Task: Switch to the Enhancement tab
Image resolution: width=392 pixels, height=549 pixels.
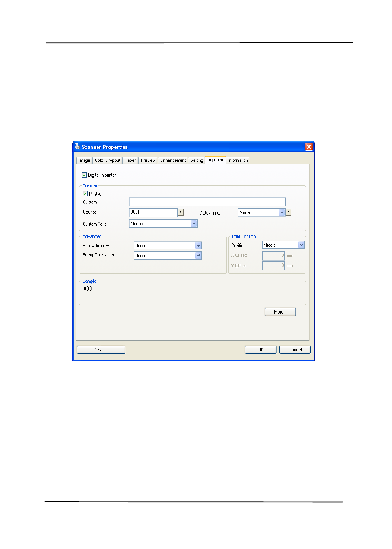Action: click(173, 161)
